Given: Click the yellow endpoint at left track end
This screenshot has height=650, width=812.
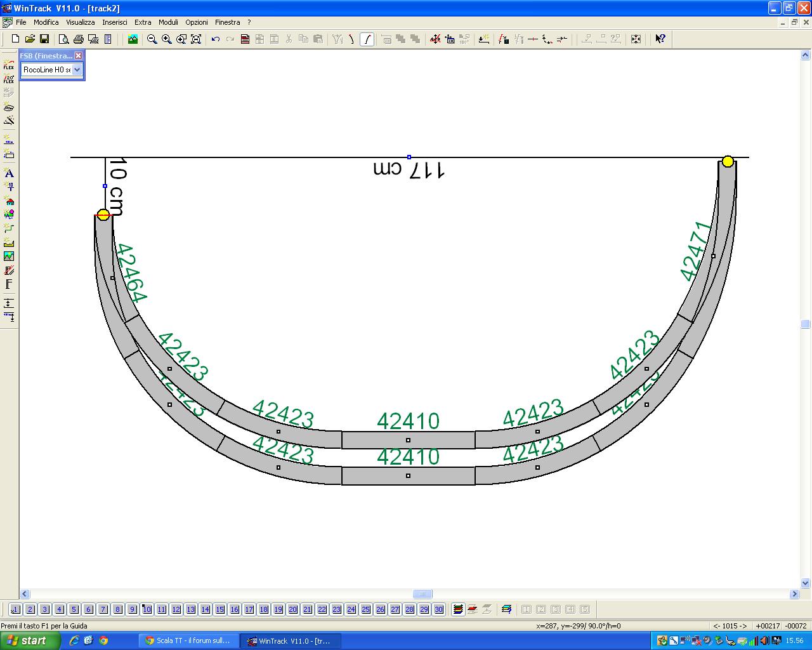Looking at the screenshot, I should (x=103, y=215).
